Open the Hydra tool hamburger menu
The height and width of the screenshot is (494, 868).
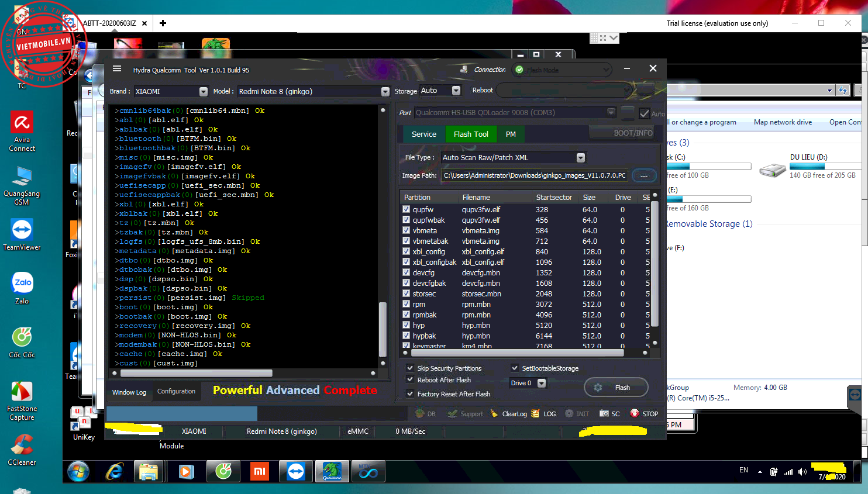pyautogui.click(x=117, y=69)
